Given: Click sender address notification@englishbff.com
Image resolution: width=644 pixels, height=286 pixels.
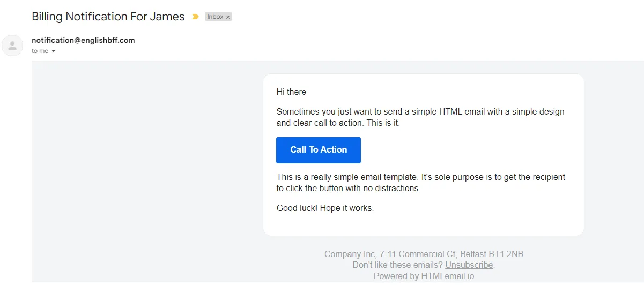Looking at the screenshot, I should point(83,40).
